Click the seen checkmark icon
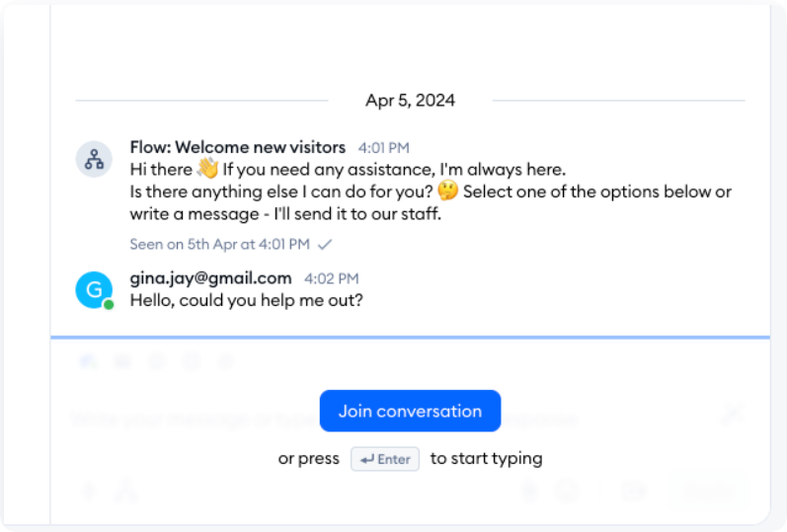The image size is (787, 532). click(326, 244)
